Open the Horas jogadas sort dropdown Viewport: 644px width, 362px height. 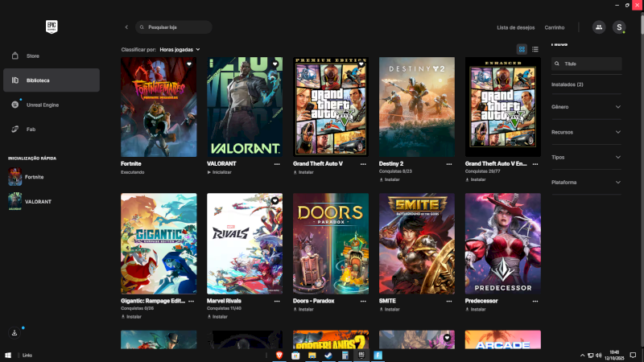(180, 49)
